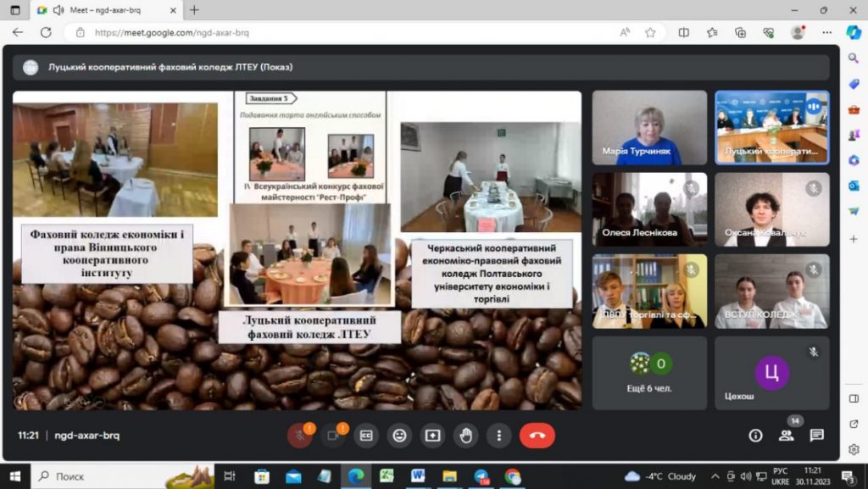Expand the system tray hidden icons chevron
Viewport: 868px width, 489px height.
click(715, 476)
